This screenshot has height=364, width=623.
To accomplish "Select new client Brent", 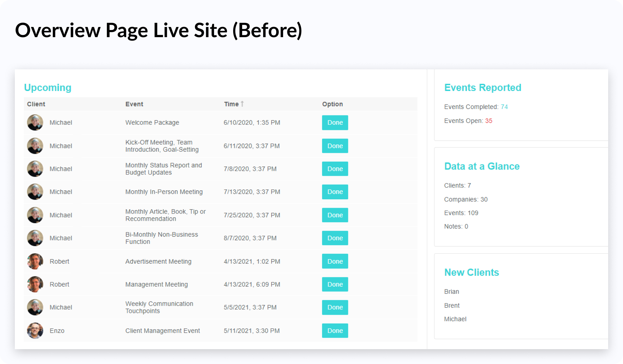I will [452, 305].
